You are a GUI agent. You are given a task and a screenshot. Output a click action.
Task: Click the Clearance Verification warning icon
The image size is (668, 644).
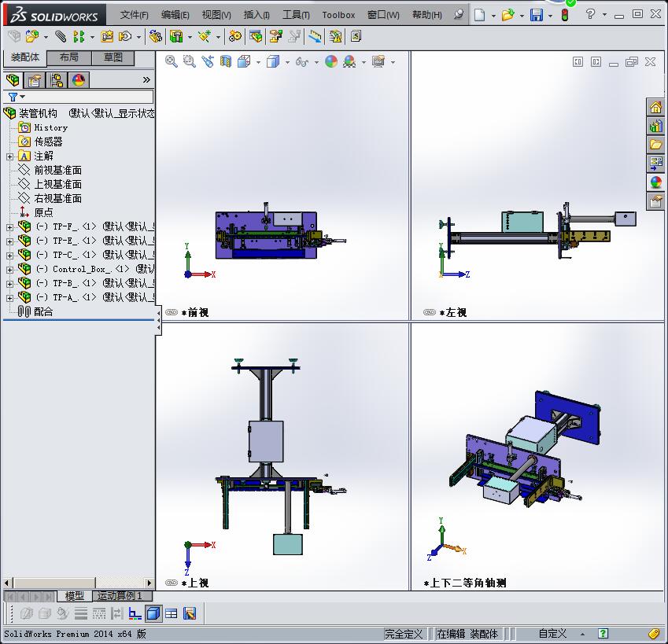click(336, 37)
